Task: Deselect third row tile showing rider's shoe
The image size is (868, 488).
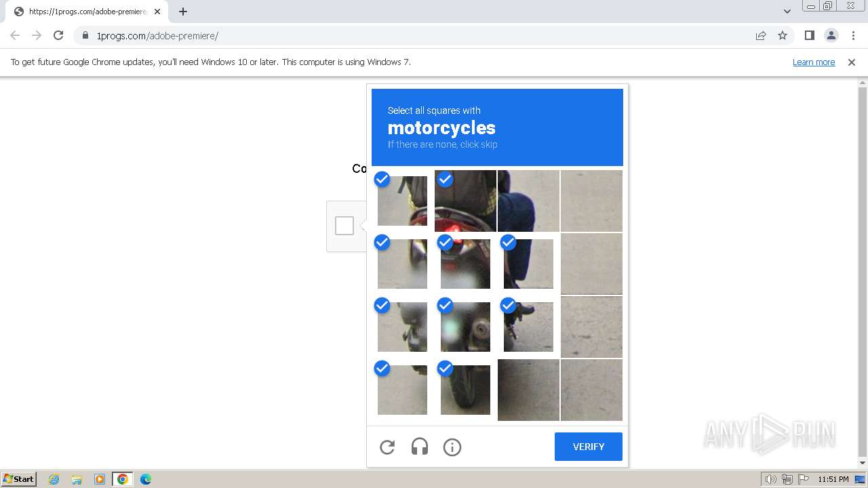Action: tap(528, 327)
